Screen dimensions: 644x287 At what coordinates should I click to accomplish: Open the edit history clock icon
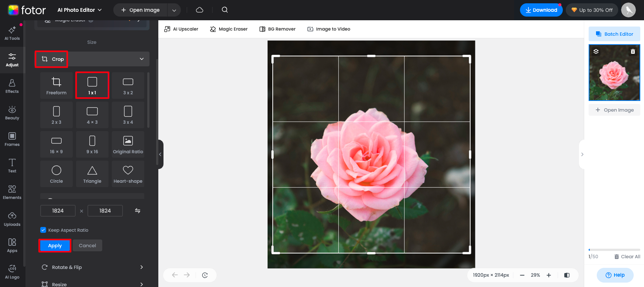pos(205,275)
